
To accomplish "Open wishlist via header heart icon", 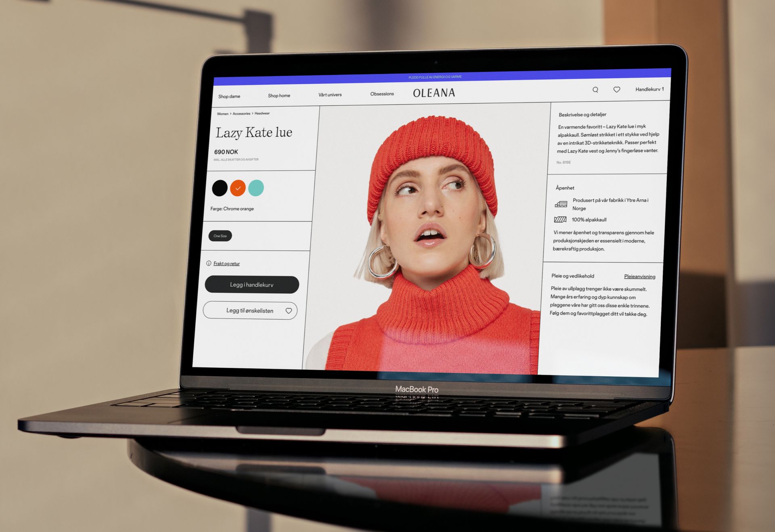I will [x=617, y=89].
